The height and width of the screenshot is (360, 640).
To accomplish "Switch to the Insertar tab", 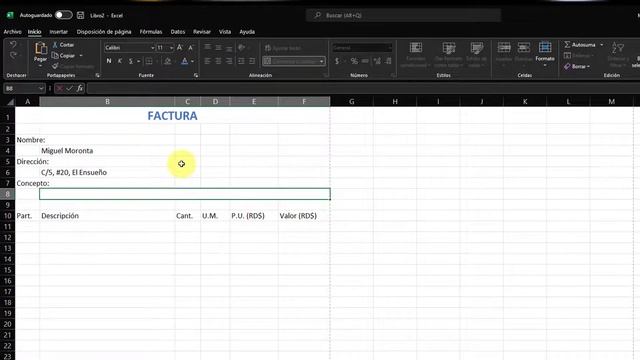I will point(58,31).
